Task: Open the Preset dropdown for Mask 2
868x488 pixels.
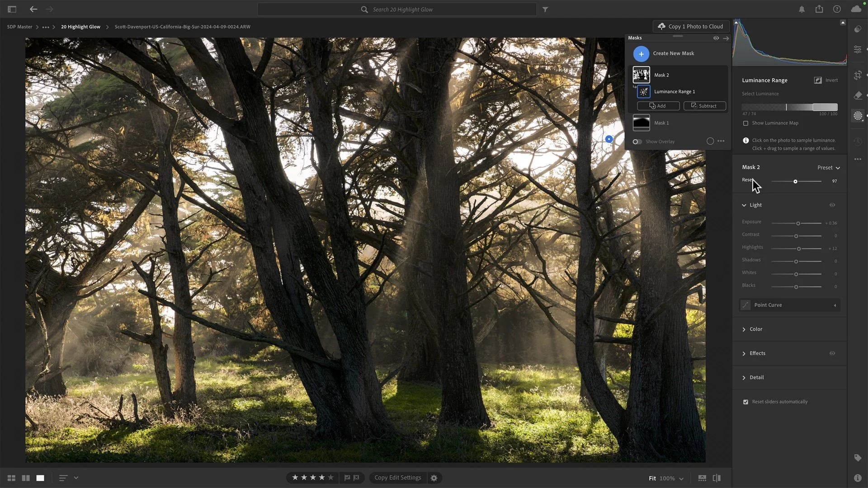Action: 828,168
